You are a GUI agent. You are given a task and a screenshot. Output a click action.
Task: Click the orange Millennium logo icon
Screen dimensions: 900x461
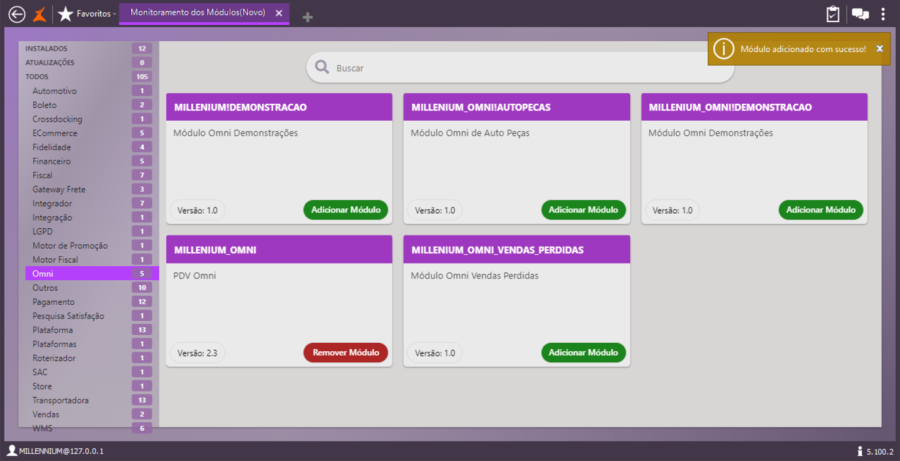pyautogui.click(x=39, y=14)
